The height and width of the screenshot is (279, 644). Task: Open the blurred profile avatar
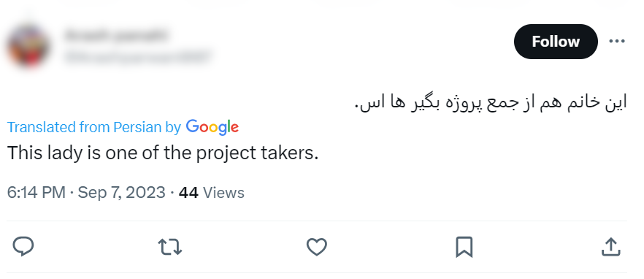point(28,47)
